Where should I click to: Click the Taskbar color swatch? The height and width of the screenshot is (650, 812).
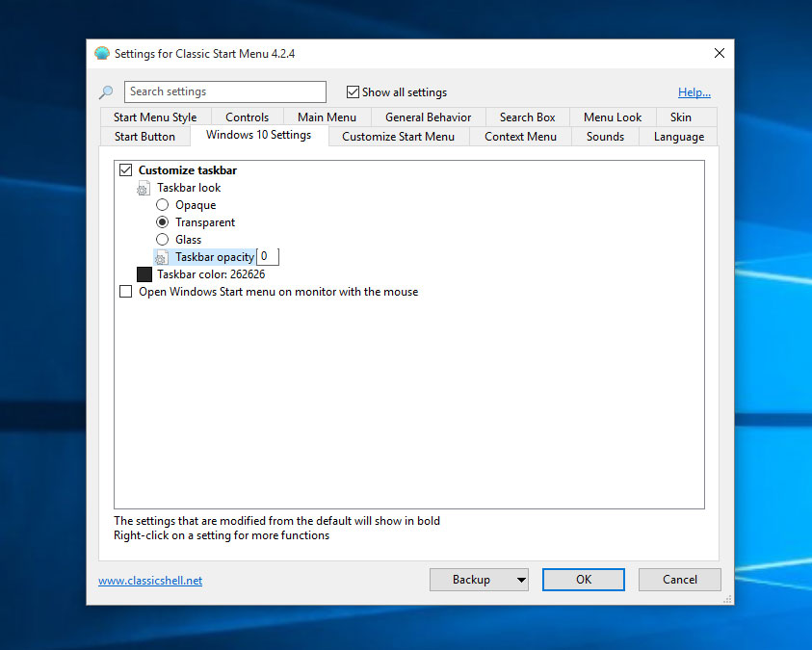click(144, 274)
